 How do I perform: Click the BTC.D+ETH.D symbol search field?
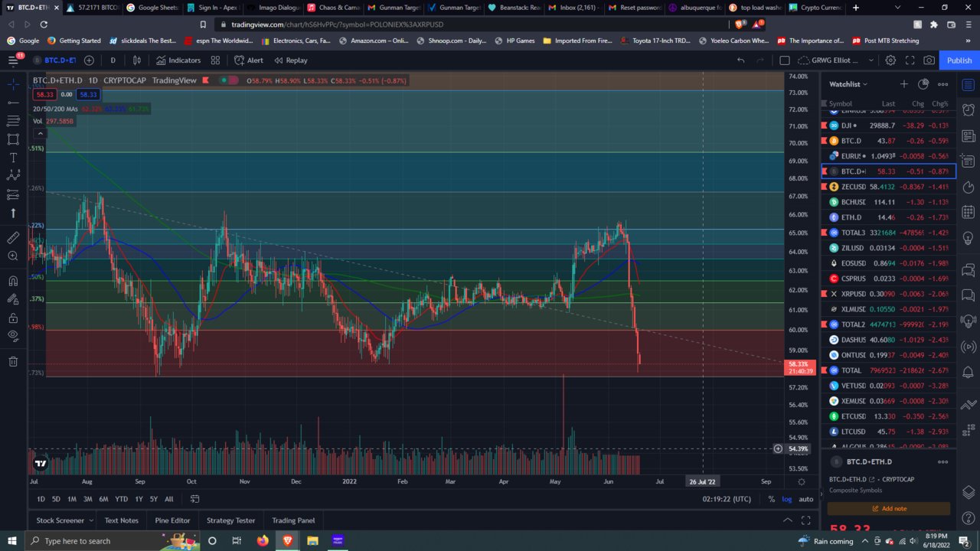59,60
